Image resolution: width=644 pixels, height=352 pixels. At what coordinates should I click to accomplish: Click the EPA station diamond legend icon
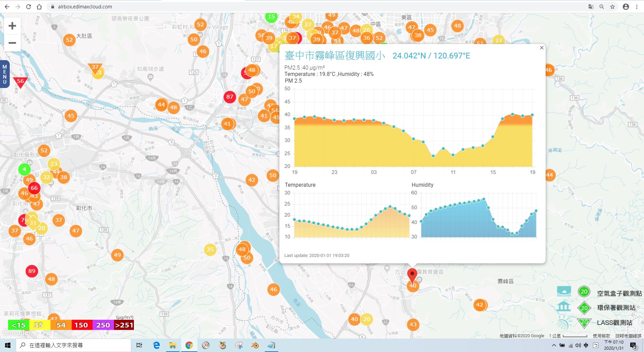[584, 308]
